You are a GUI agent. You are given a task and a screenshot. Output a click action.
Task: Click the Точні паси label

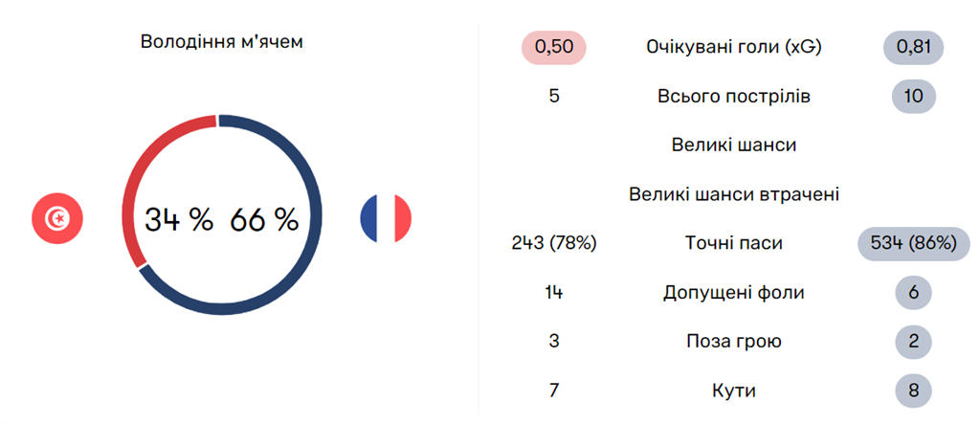[734, 243]
